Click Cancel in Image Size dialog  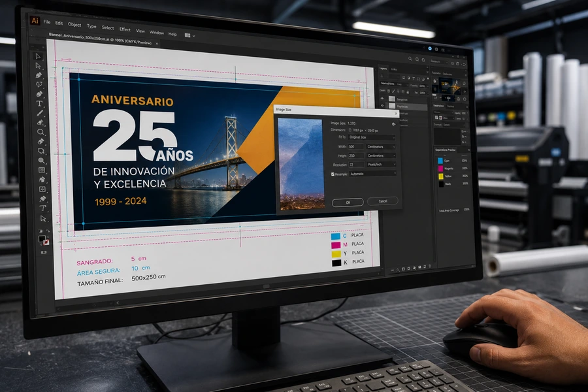pyautogui.click(x=382, y=201)
